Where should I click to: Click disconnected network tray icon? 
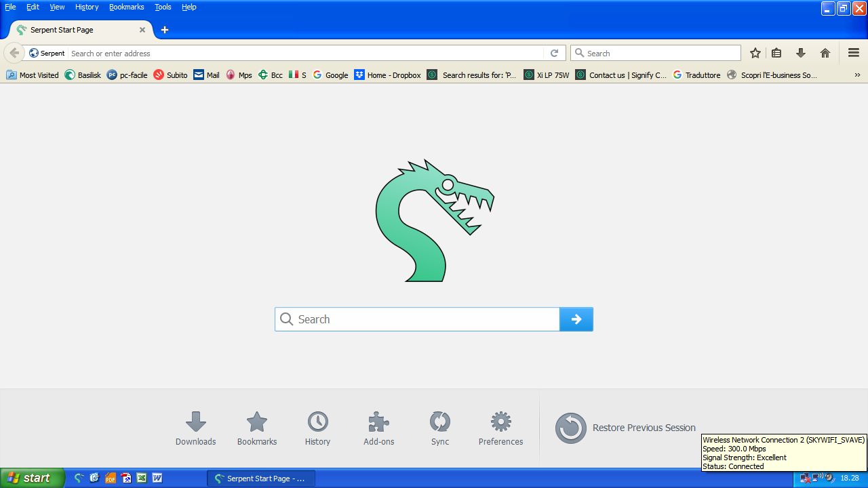tap(805, 479)
